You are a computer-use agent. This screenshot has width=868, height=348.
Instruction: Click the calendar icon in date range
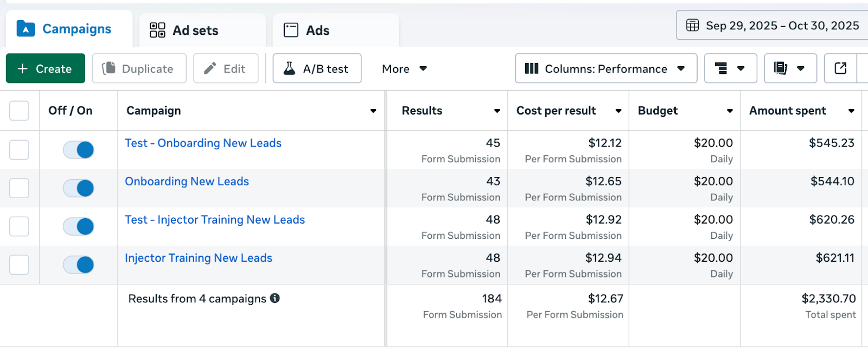(692, 25)
